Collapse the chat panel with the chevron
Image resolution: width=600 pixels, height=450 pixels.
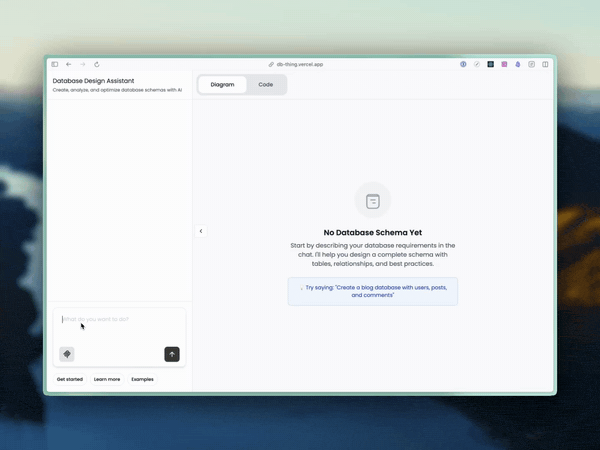(201, 231)
